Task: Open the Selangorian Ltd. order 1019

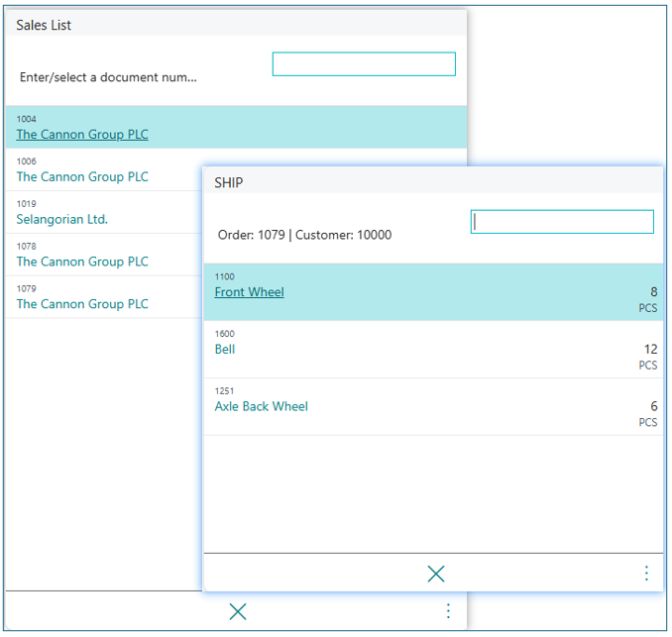Action: point(62,220)
